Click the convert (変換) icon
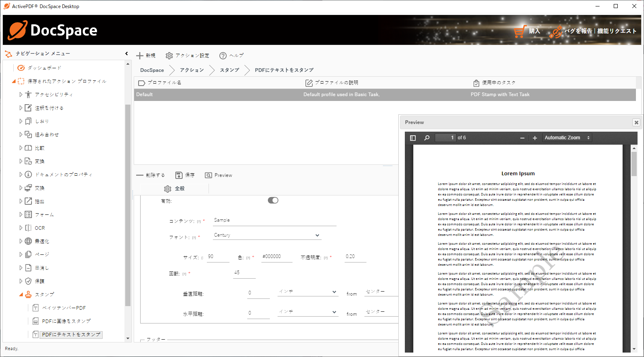644x357 pixels. point(28,161)
